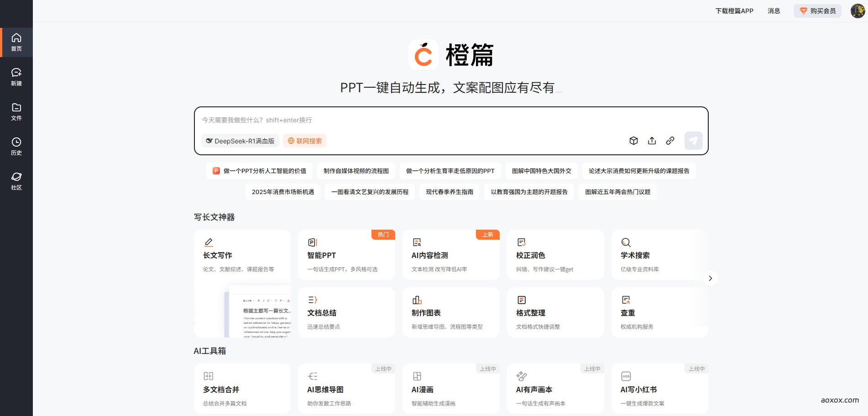Open the 学术搜索 tool
The image size is (868, 416).
click(660, 254)
